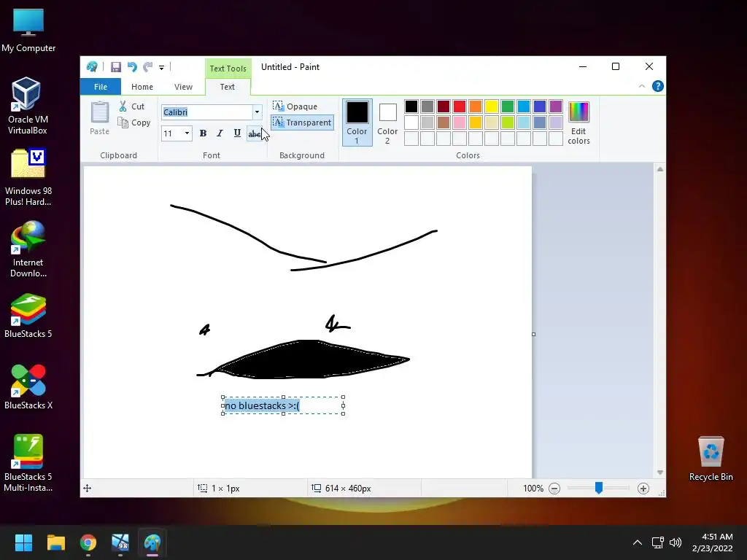Open Google Chrome from the taskbar
Image resolution: width=747 pixels, height=560 pixels.
point(88,542)
